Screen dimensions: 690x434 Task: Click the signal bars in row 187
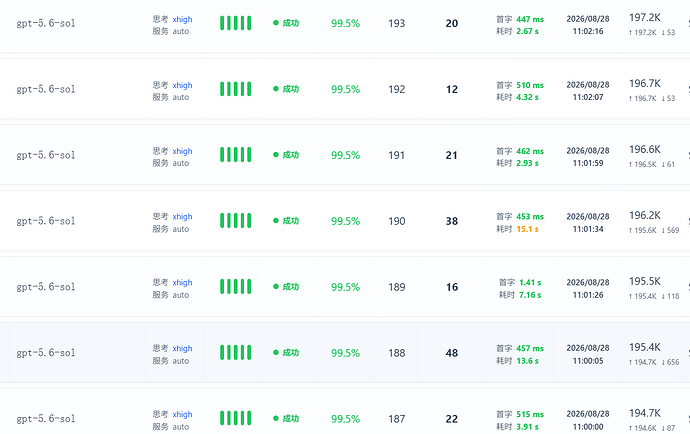click(x=235, y=418)
